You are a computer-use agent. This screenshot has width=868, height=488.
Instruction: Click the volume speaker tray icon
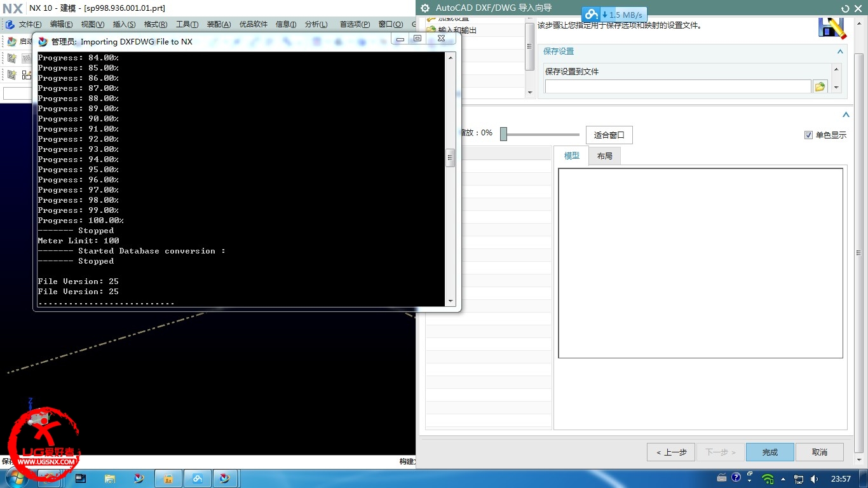coord(814,479)
